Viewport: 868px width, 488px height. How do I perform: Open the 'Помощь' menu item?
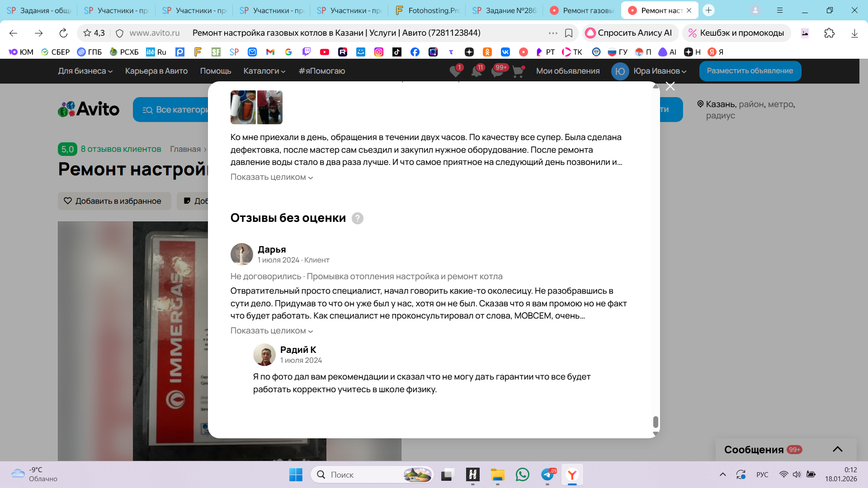(215, 71)
